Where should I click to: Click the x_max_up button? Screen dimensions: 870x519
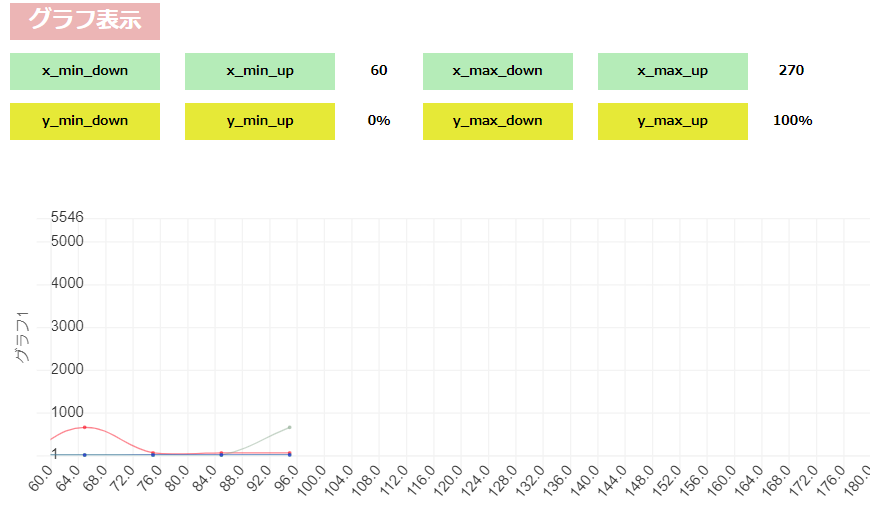[672, 71]
